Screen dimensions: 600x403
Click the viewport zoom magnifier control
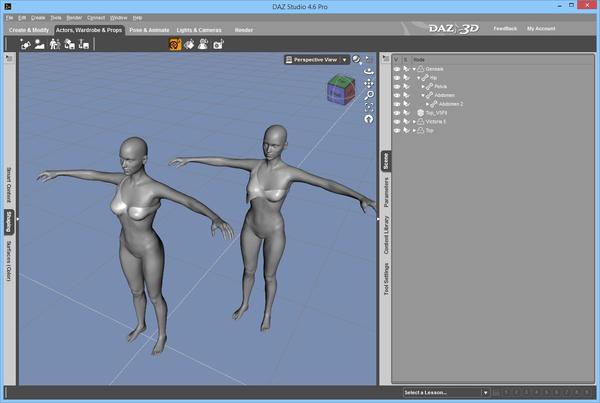[x=369, y=95]
